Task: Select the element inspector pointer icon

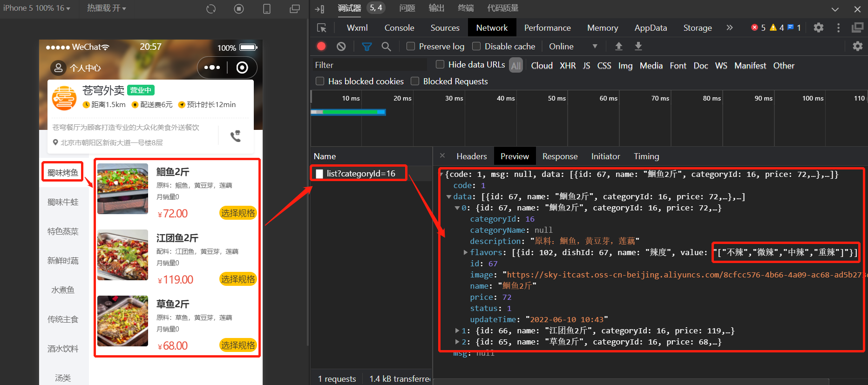Action: click(322, 28)
